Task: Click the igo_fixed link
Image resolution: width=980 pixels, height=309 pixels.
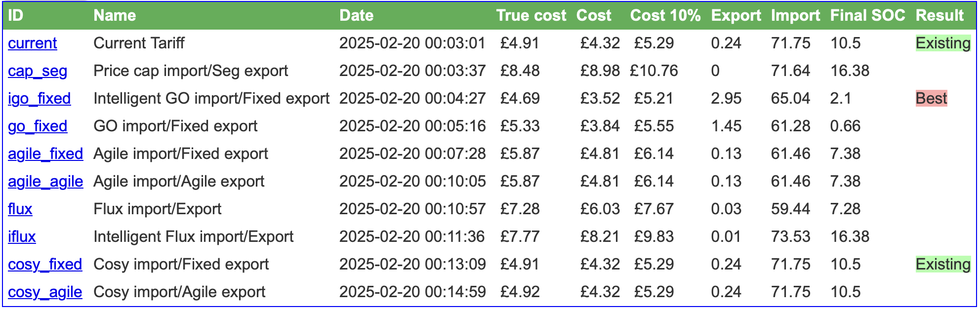Action: [40, 99]
